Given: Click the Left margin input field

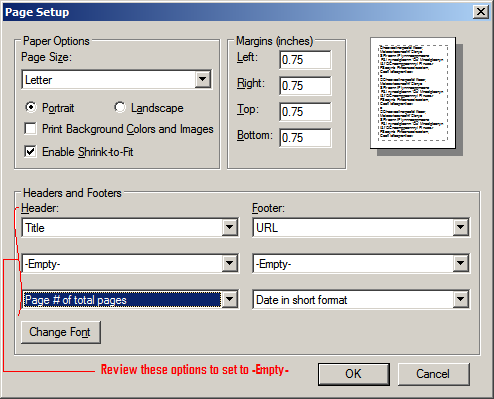Looking at the screenshot, I should [x=305, y=60].
